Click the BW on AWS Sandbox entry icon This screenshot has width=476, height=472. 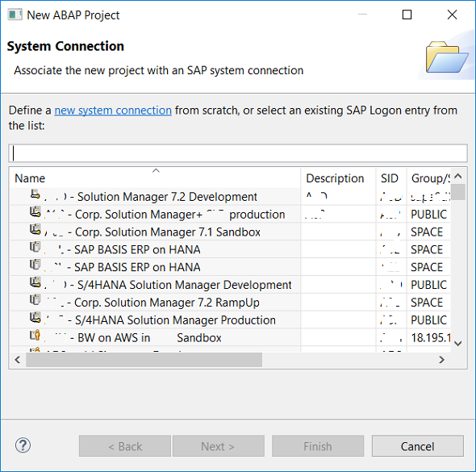35,335
